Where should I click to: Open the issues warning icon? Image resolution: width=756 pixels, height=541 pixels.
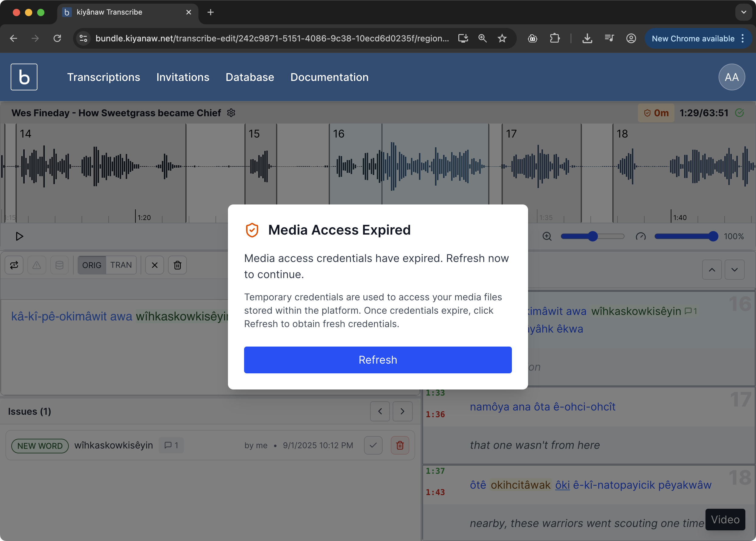click(x=37, y=265)
